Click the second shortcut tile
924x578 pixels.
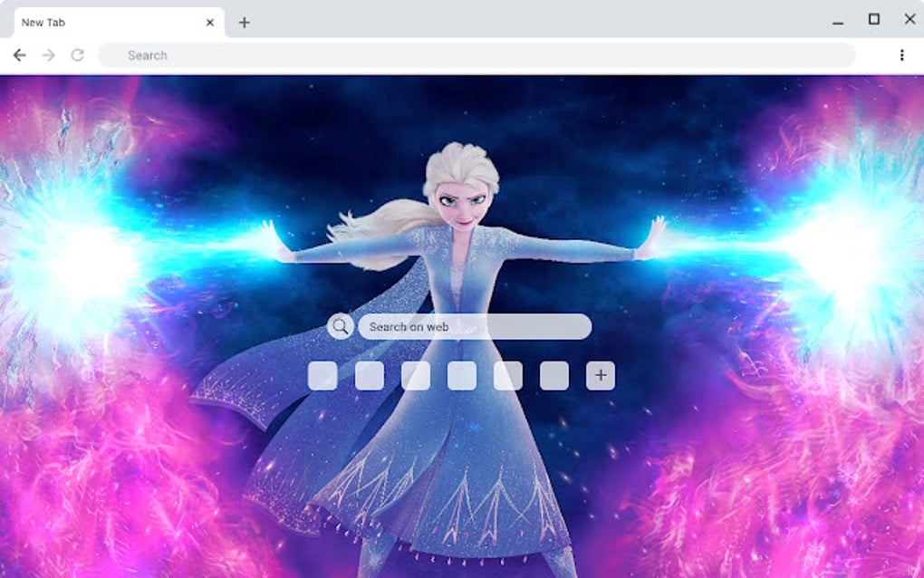[369, 375]
